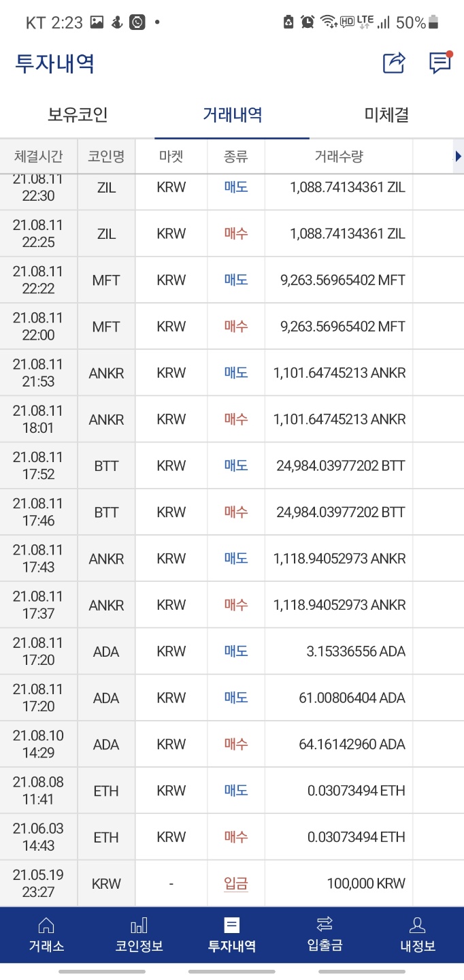Tap the 거래수량 column header

(339, 157)
